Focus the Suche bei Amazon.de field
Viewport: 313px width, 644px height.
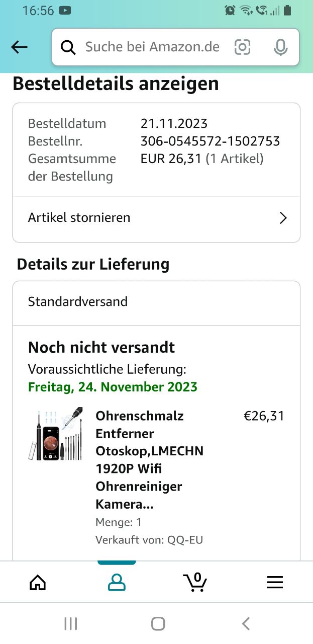click(152, 47)
